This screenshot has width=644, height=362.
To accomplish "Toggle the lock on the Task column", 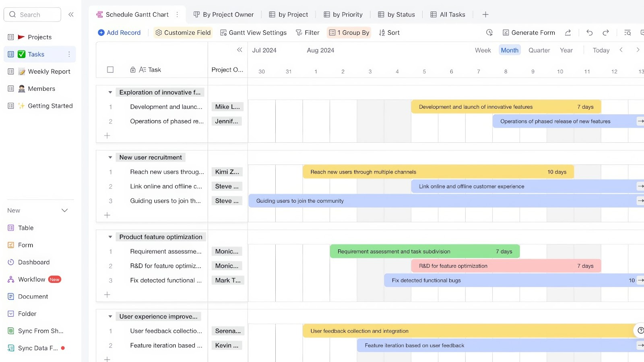I will coord(133,69).
